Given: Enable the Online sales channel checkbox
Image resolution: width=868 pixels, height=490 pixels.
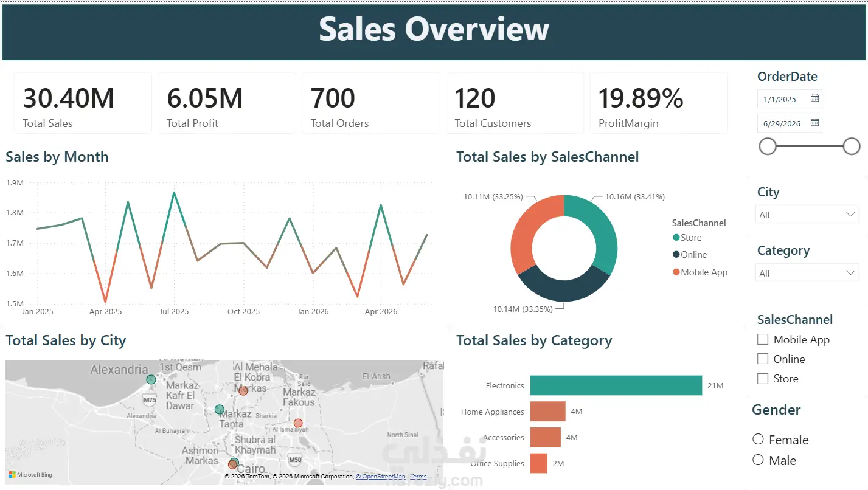Looking at the screenshot, I should (763, 359).
